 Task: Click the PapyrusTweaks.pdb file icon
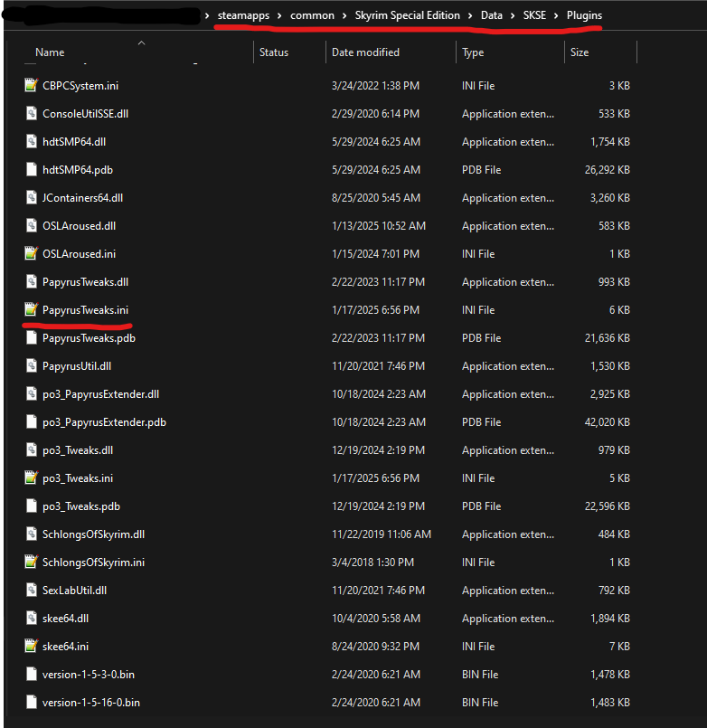31,338
